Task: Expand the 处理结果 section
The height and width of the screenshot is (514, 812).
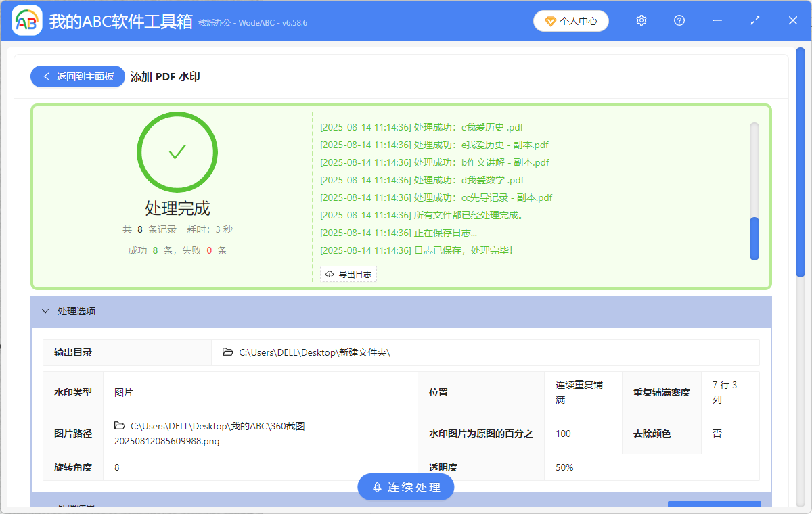Action: [x=46, y=509]
